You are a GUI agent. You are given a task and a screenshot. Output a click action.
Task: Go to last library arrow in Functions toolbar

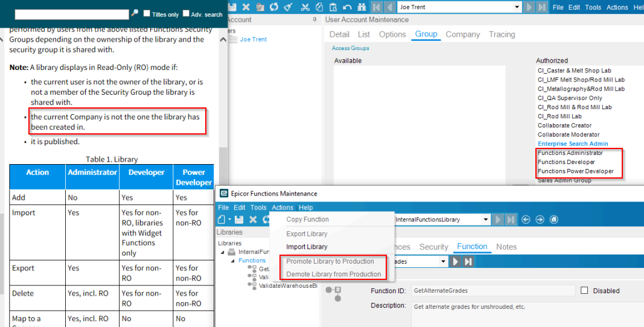click(x=511, y=220)
